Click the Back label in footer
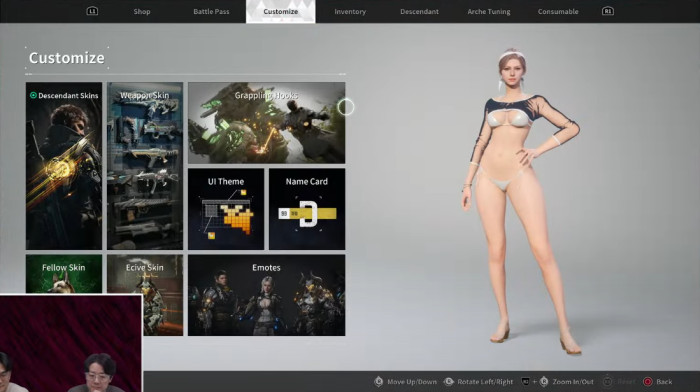 pyautogui.click(x=664, y=382)
